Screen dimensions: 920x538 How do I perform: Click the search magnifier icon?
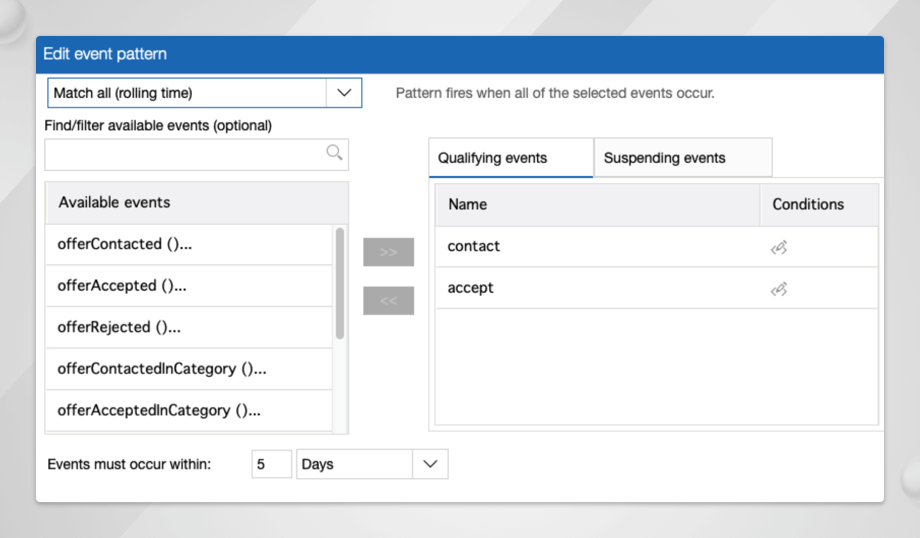[335, 153]
